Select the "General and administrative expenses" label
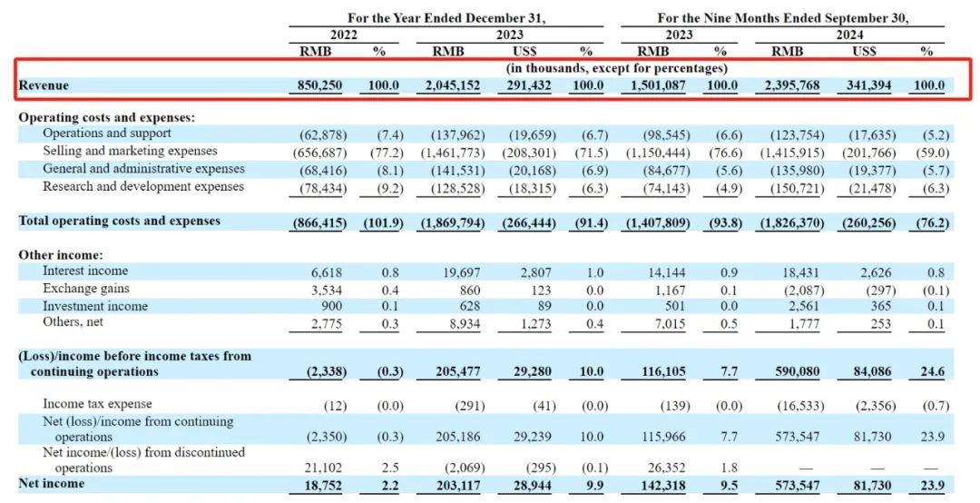 click(x=143, y=169)
